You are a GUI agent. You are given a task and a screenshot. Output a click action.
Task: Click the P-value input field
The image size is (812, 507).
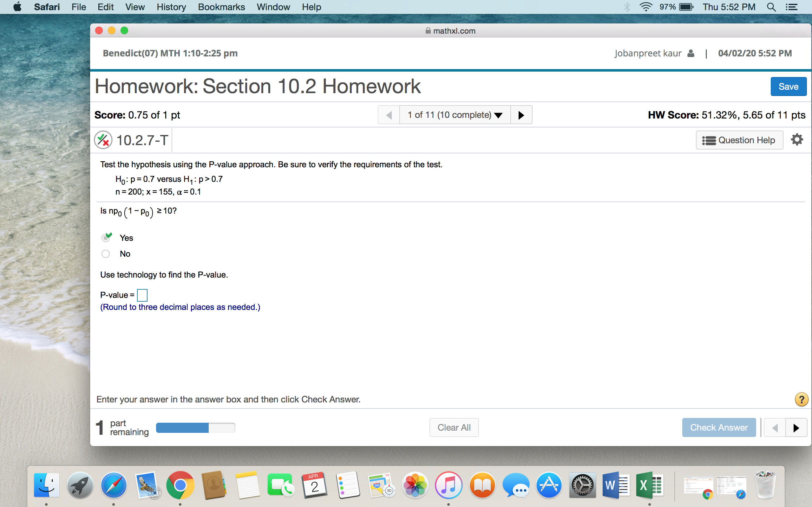coord(143,294)
